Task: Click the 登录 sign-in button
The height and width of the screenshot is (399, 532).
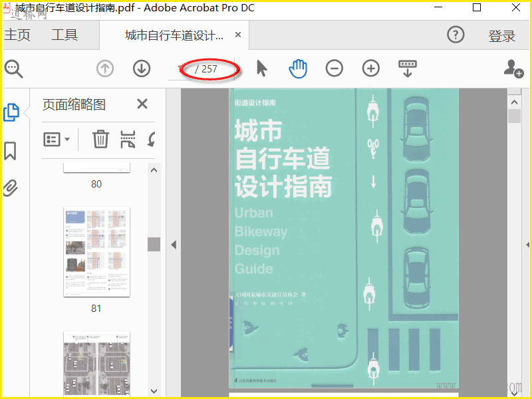Action: coord(502,36)
